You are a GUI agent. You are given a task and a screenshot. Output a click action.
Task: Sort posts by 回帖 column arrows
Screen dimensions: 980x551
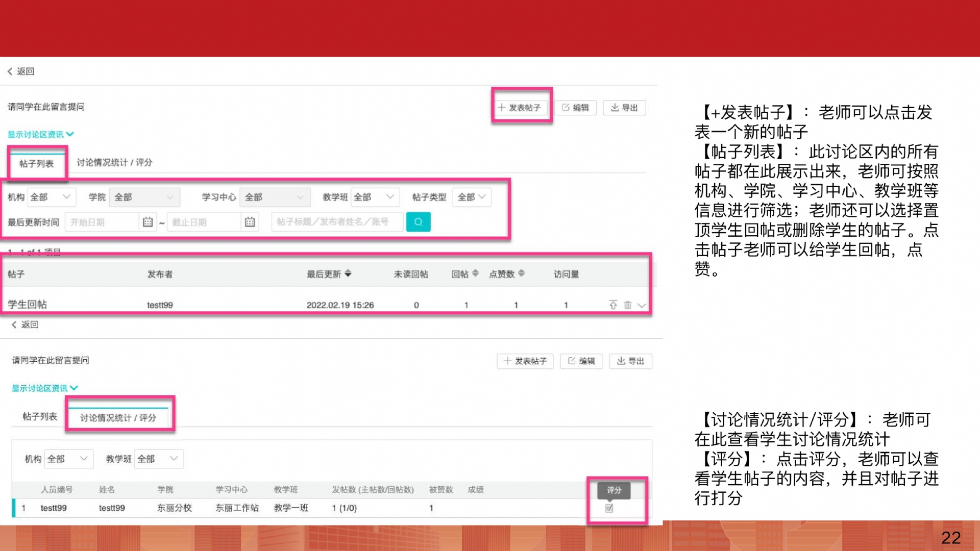coord(475,273)
